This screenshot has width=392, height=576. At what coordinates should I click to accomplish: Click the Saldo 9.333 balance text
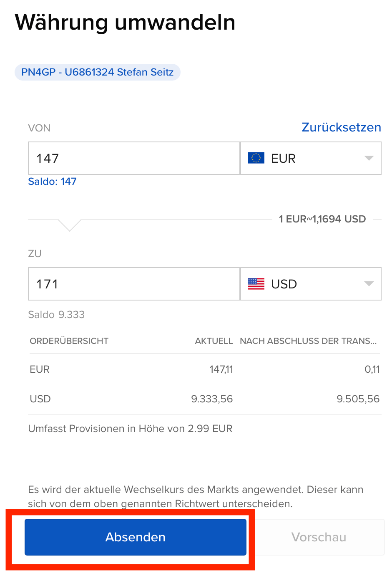(56, 315)
